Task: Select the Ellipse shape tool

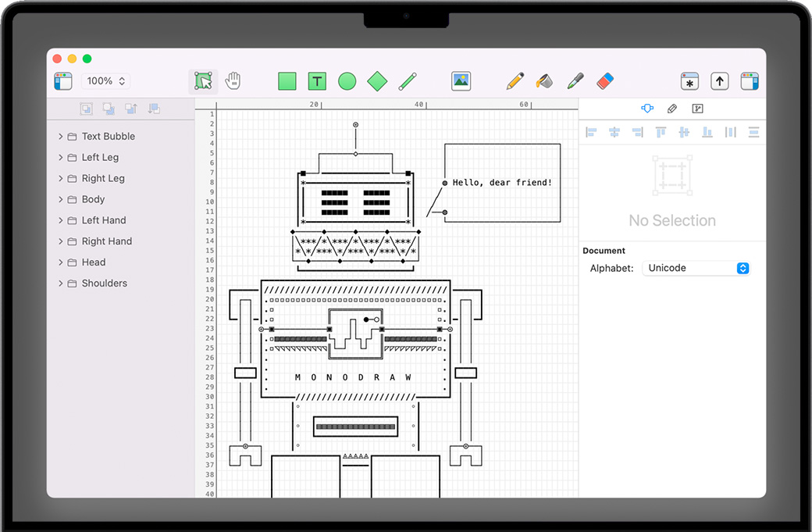Action: coord(347,81)
